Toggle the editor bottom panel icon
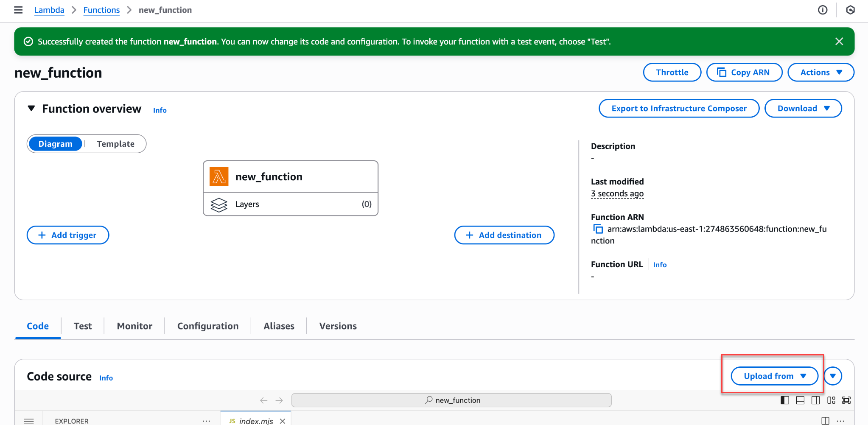 tap(800, 400)
